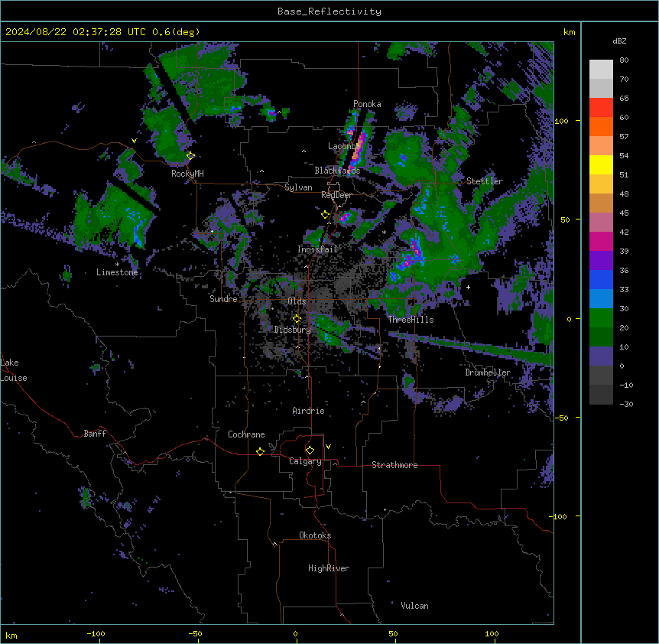
Task: Click the Blackfalds city label
Action: pyautogui.click(x=337, y=171)
